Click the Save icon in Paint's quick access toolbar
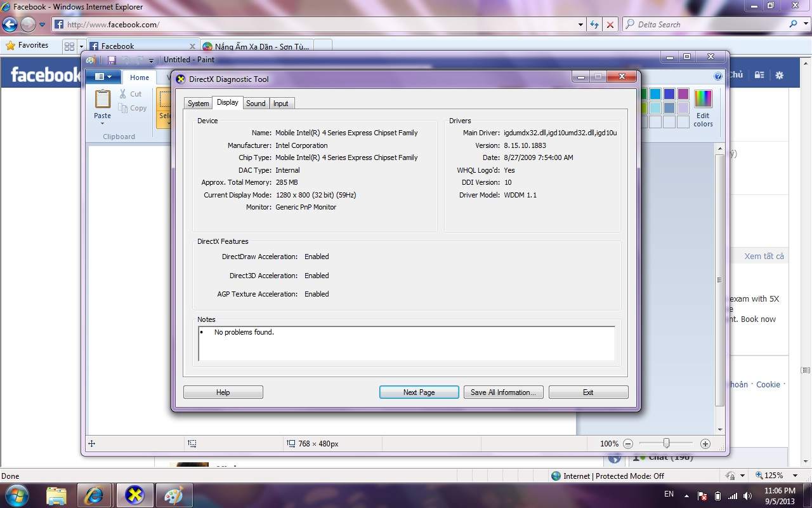 click(112, 60)
